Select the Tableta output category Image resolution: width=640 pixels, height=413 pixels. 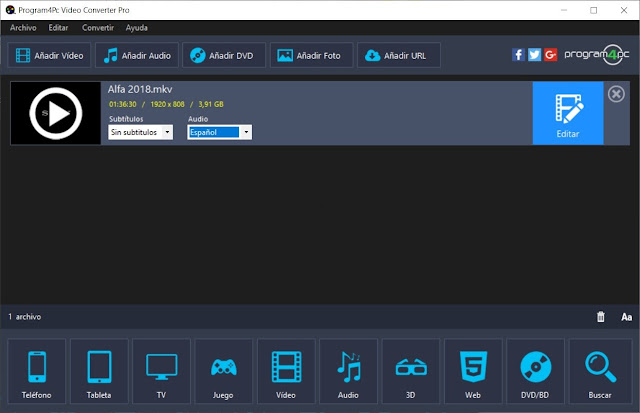99,371
